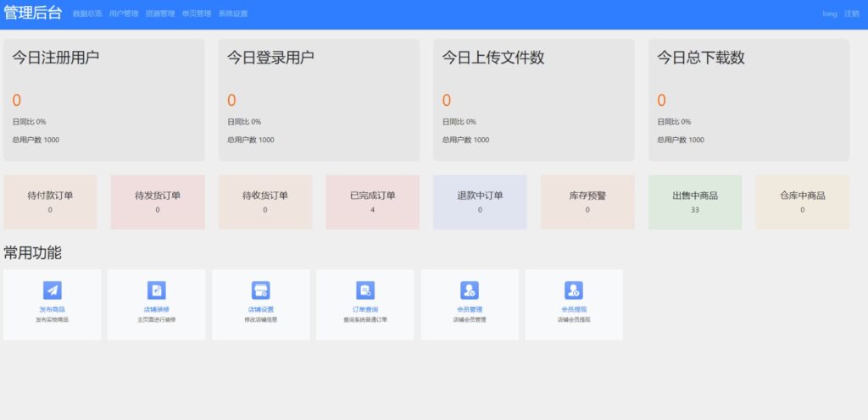Viewport: 868px width, 420px height.
Task: Open the 资源管理 nav item
Action: coord(160,14)
